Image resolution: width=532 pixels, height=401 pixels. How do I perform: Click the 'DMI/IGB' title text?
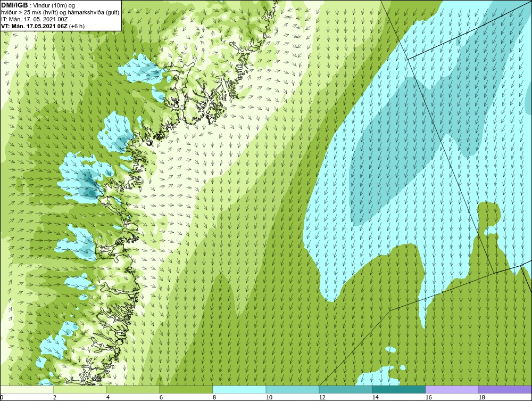click(x=14, y=5)
